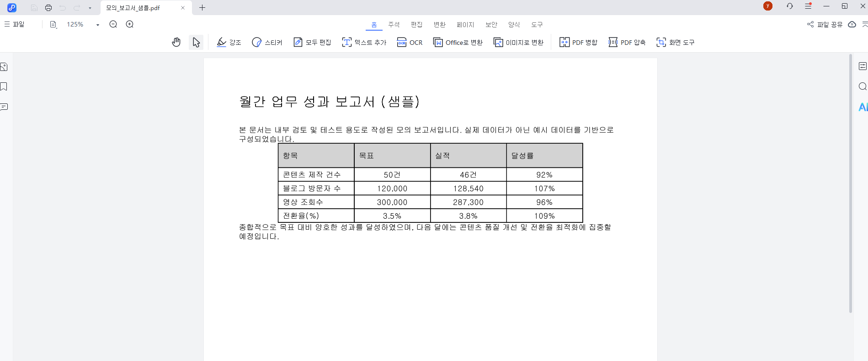Activate the arrow Select tool
Image resolution: width=868 pixels, height=361 pixels.
[196, 43]
